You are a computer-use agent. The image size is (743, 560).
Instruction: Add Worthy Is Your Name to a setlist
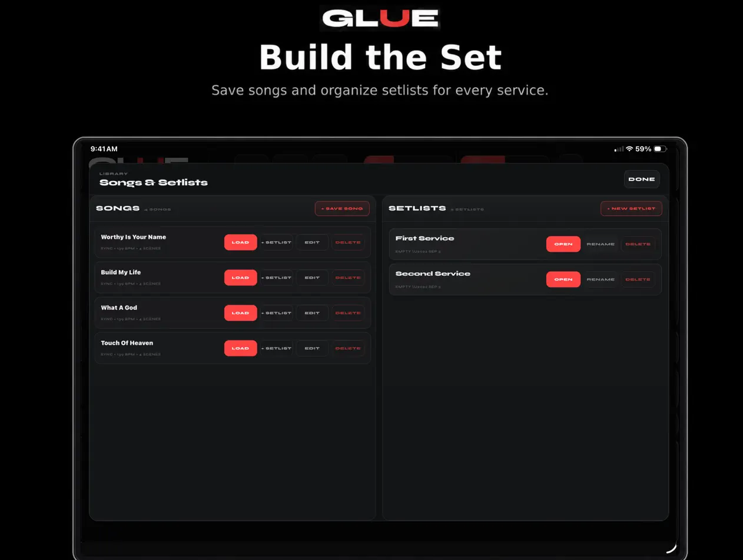(277, 242)
